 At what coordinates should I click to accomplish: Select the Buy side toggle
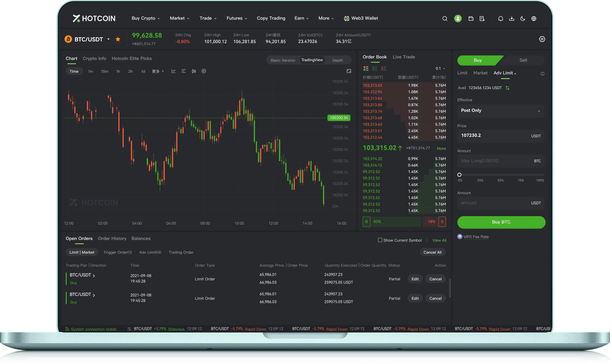tap(478, 60)
